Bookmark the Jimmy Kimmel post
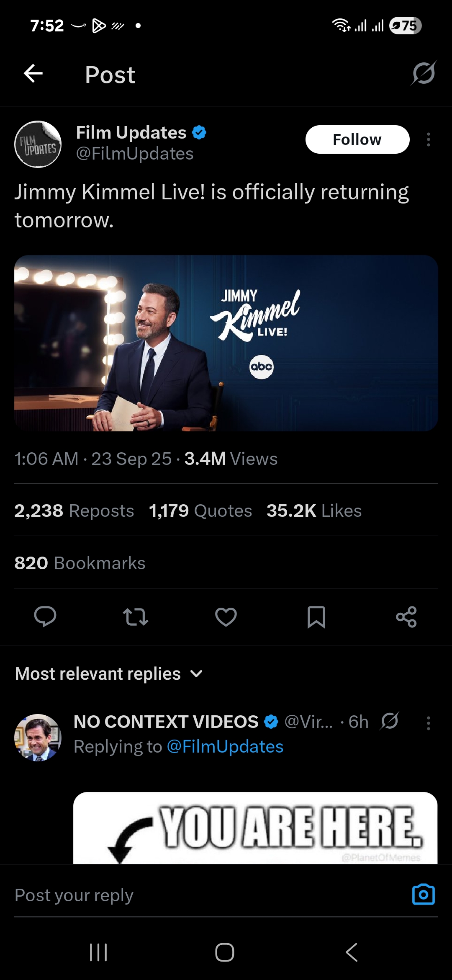 (316, 616)
